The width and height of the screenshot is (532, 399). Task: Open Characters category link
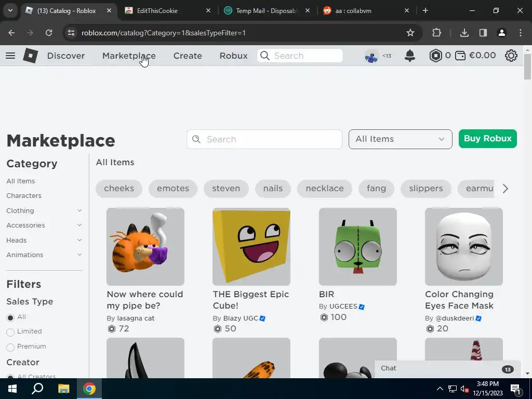pyautogui.click(x=24, y=196)
